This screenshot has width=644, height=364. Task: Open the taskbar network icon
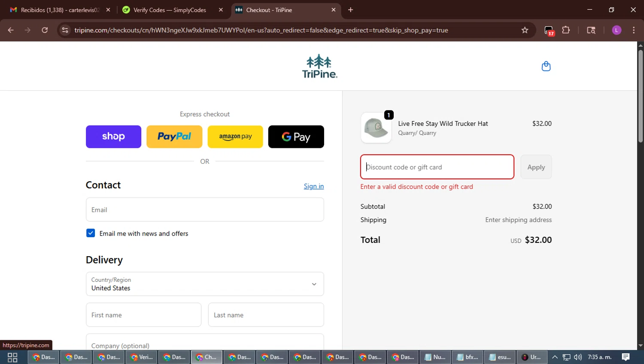pyautogui.click(x=566, y=357)
